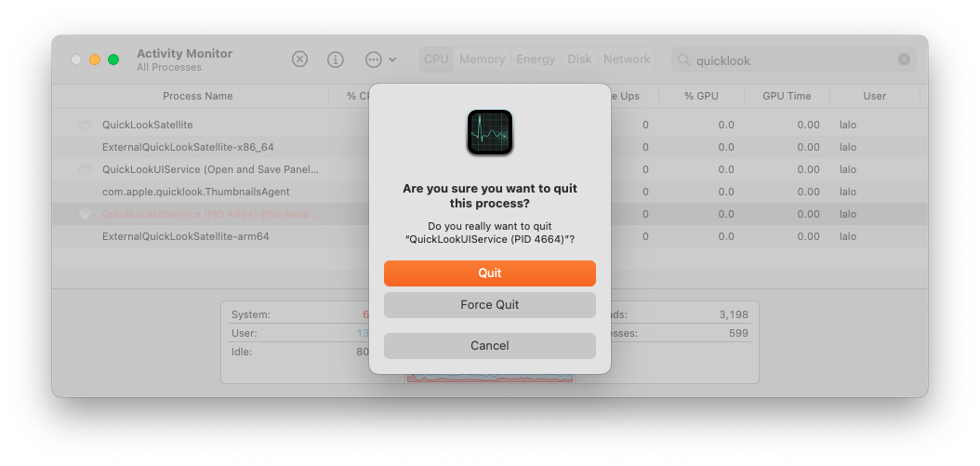Sort by the % GPU column
Screen dimensions: 980x466
point(701,97)
